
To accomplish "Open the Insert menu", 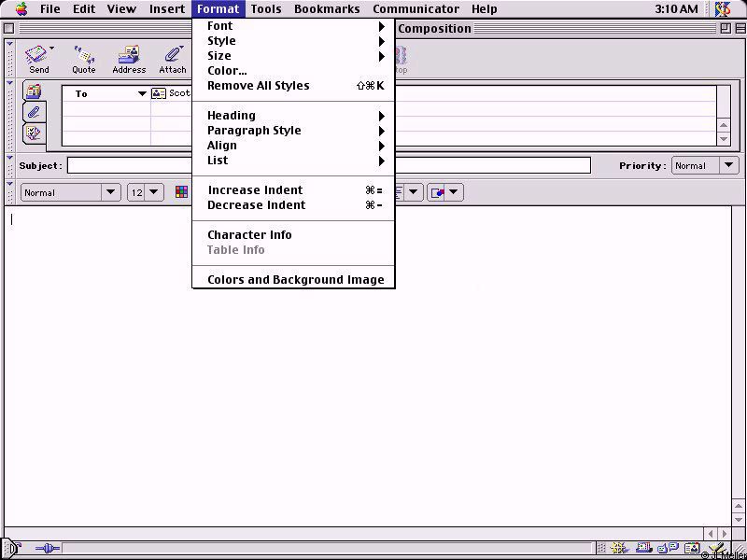I will pos(167,8).
